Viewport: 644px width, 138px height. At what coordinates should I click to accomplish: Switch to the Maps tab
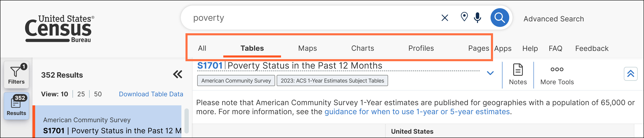tap(307, 48)
